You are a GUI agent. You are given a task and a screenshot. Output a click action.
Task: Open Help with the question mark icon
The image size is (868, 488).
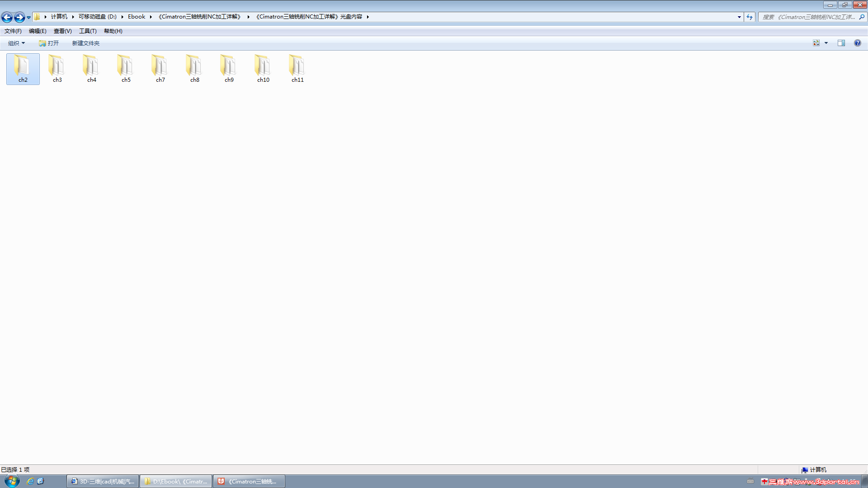[858, 43]
